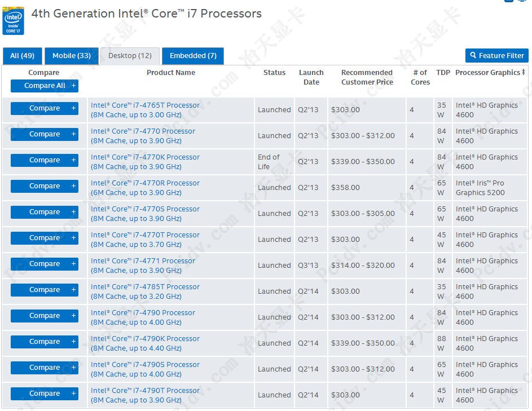Image resolution: width=532 pixels, height=411 pixels.
Task: Add i7-4765T to comparison
Action: [45, 108]
